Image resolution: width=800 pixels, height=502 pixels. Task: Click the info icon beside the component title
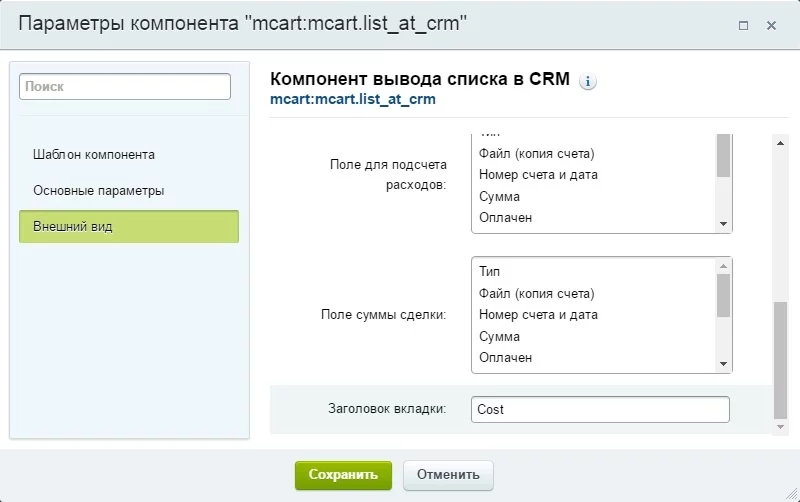click(x=588, y=82)
